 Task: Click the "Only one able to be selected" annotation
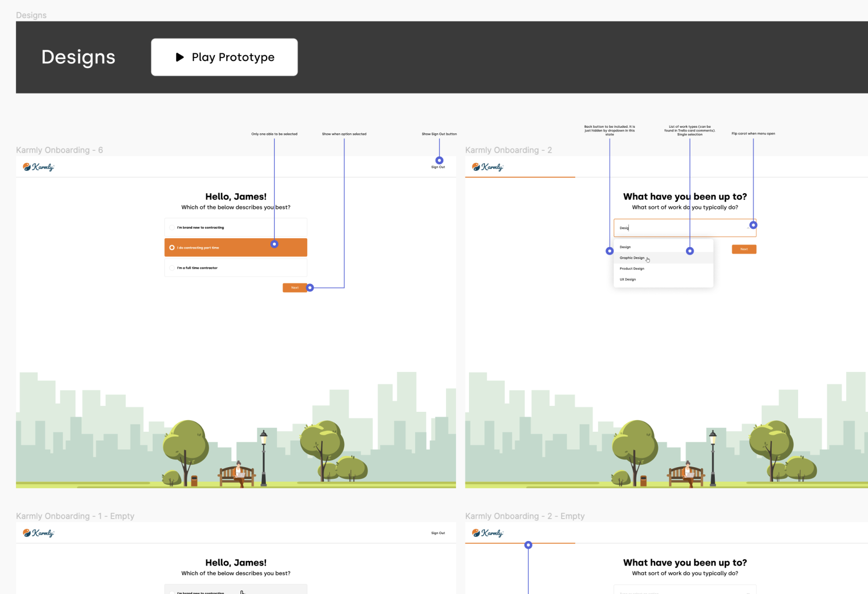click(274, 134)
